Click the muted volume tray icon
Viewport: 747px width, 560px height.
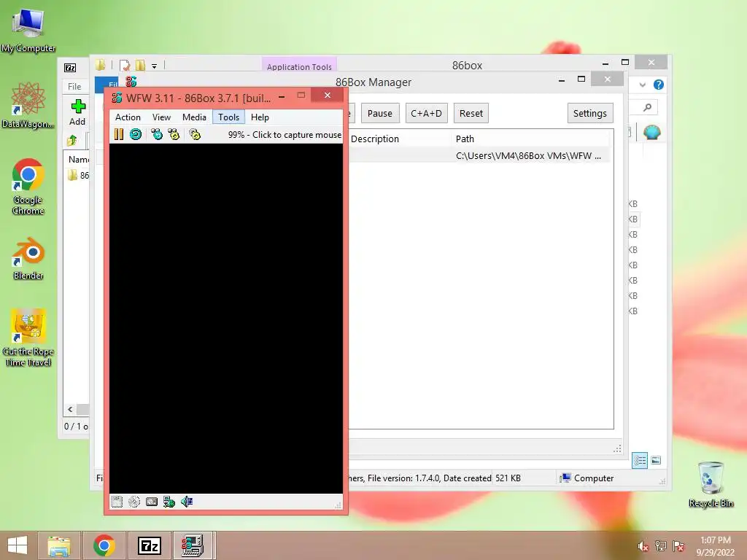tap(643, 546)
